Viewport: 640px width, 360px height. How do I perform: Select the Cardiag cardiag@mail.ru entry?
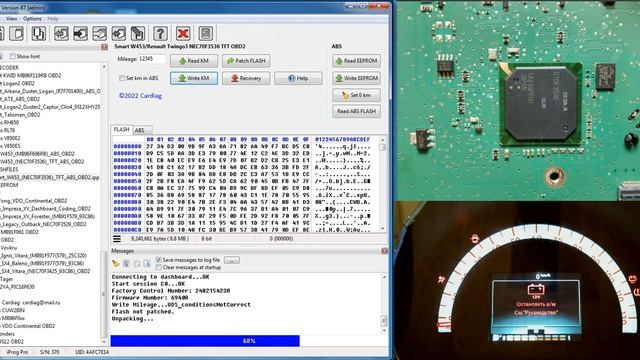click(31, 302)
